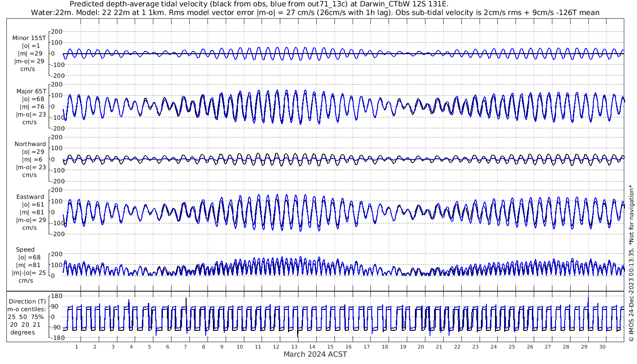The height and width of the screenshot is (364, 637).
Task: Click the 'Eastward' panel label
Action: (x=30, y=197)
